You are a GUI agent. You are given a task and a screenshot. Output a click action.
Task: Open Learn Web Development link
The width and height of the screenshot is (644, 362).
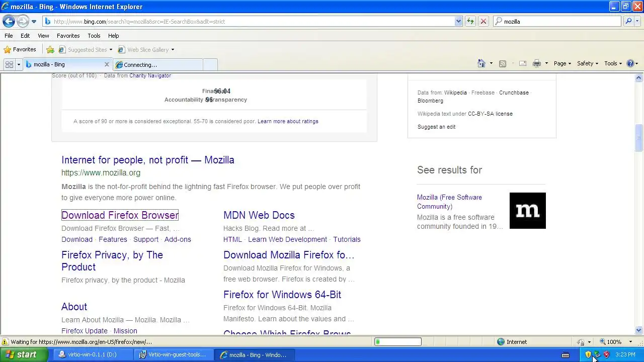pos(287,239)
